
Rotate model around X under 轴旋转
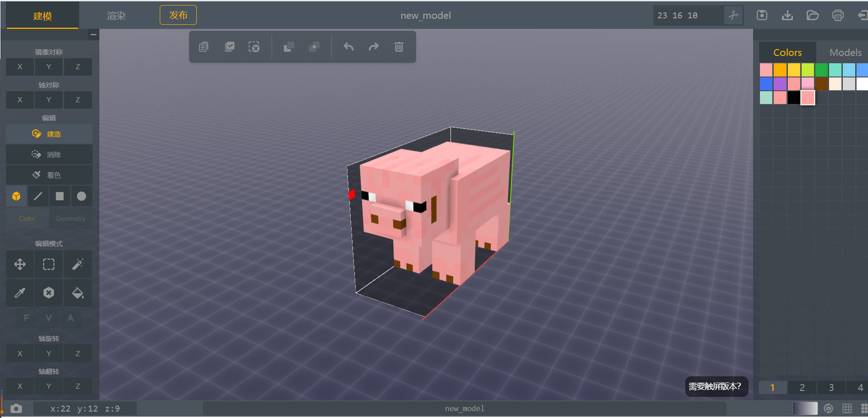pyautogui.click(x=20, y=353)
